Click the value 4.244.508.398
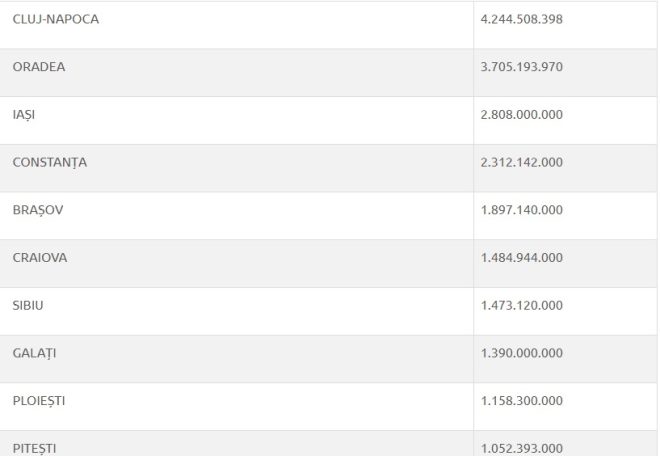The image size is (660, 456). [x=522, y=19]
